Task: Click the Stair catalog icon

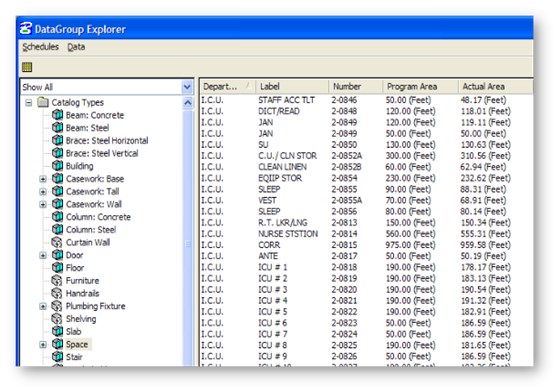Action: [x=57, y=357]
